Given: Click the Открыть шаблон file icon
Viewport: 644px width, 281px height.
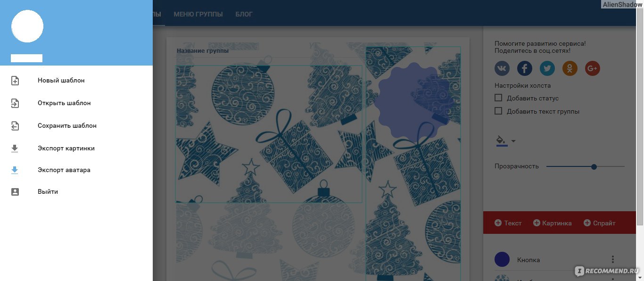Looking at the screenshot, I should click(15, 103).
